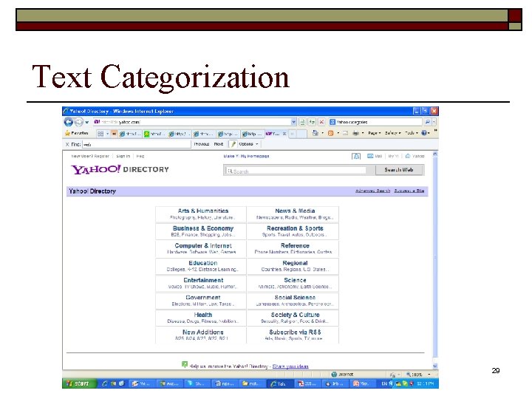
Task: Click the Internet Explorer quick launch icon
Action: (105, 383)
